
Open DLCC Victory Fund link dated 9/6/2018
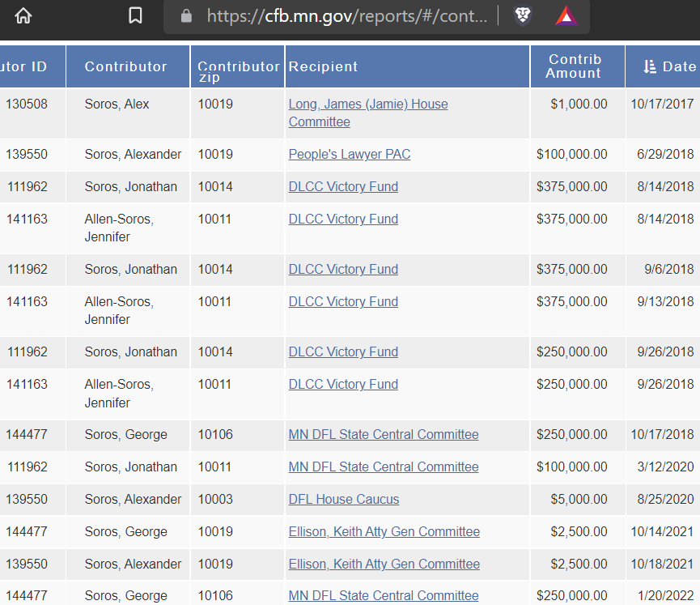click(x=343, y=269)
